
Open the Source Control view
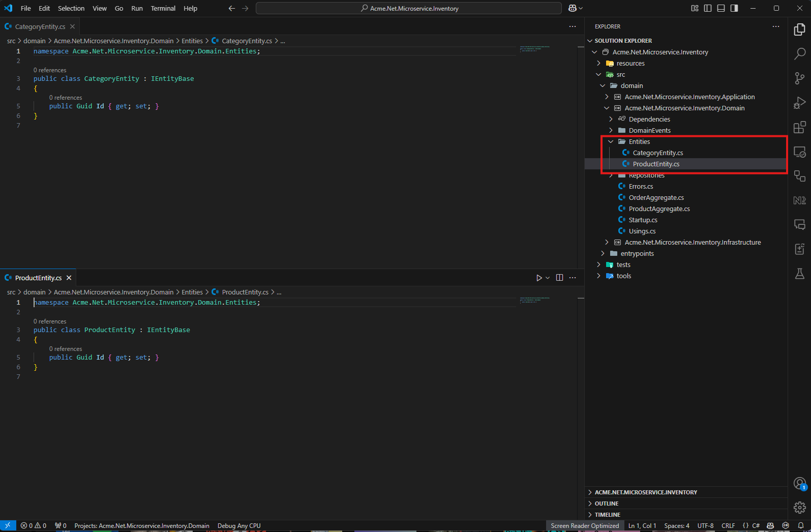click(x=799, y=78)
